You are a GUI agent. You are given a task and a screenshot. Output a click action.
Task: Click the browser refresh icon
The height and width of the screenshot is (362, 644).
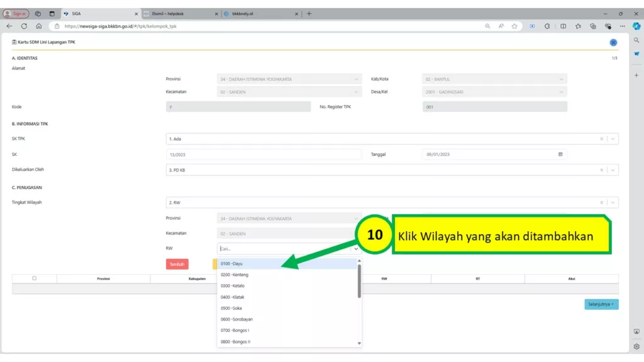(x=24, y=26)
